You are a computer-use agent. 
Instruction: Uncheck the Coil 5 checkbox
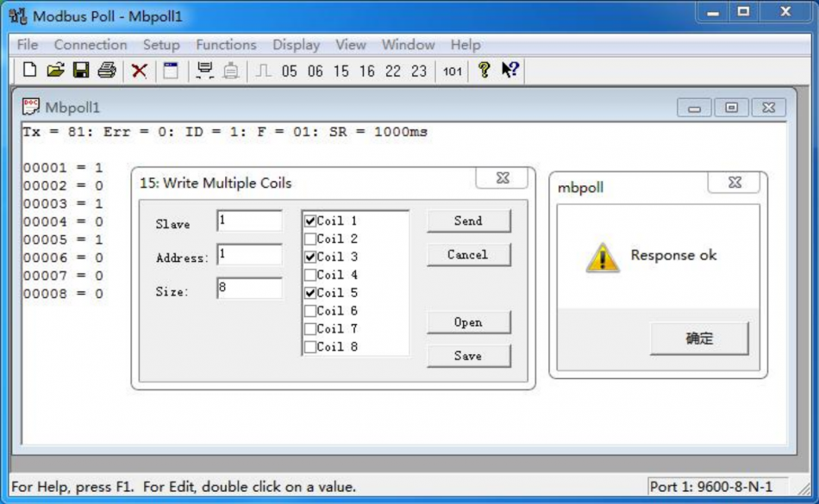[x=310, y=293]
